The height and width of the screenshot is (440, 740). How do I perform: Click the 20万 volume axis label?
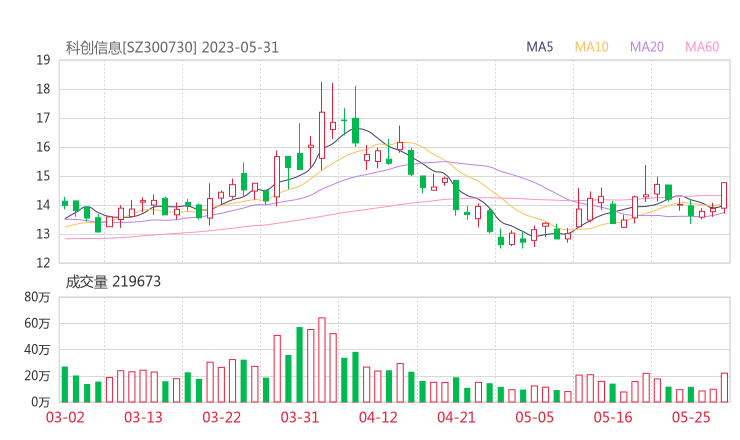click(x=37, y=376)
